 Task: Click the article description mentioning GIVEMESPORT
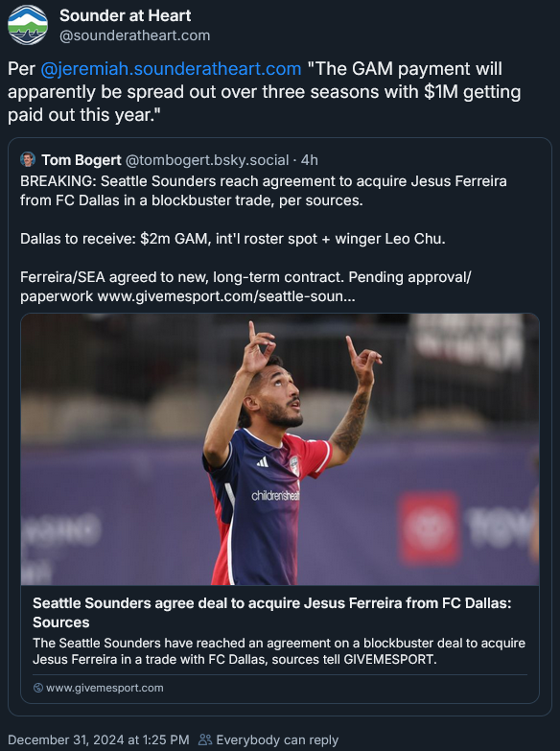pos(279,651)
